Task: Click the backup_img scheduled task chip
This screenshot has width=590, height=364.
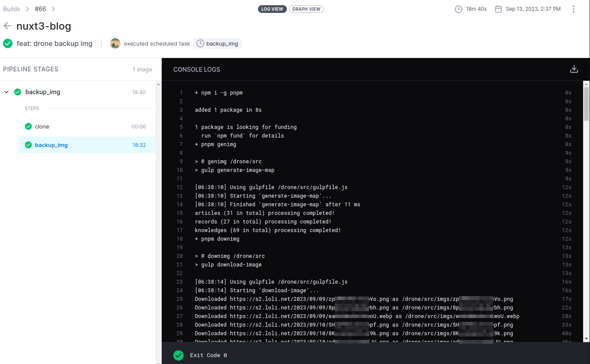Action: (x=217, y=43)
